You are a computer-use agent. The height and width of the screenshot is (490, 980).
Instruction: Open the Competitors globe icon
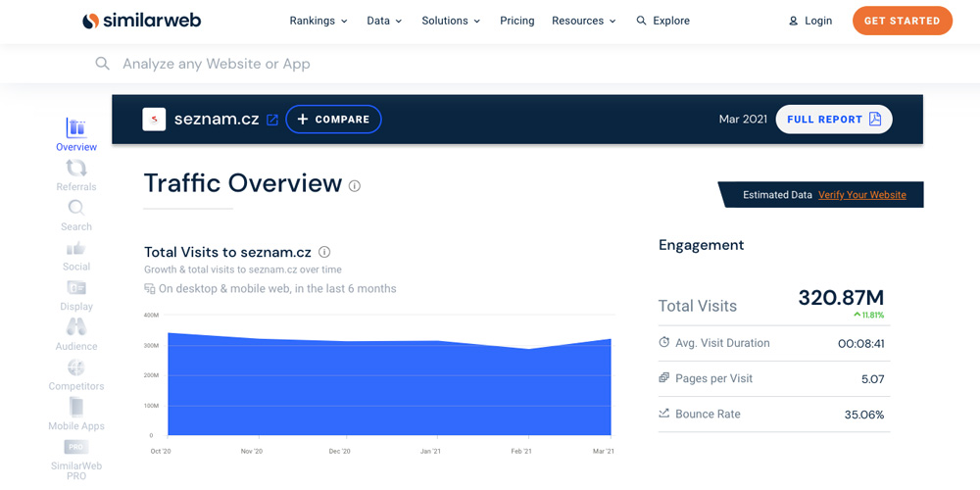pos(76,367)
